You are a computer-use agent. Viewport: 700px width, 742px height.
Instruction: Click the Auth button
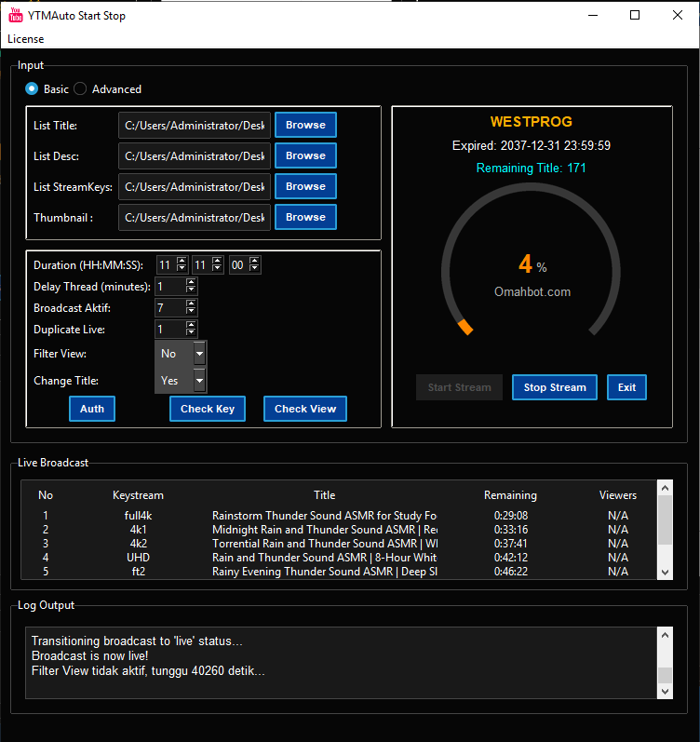(x=92, y=409)
